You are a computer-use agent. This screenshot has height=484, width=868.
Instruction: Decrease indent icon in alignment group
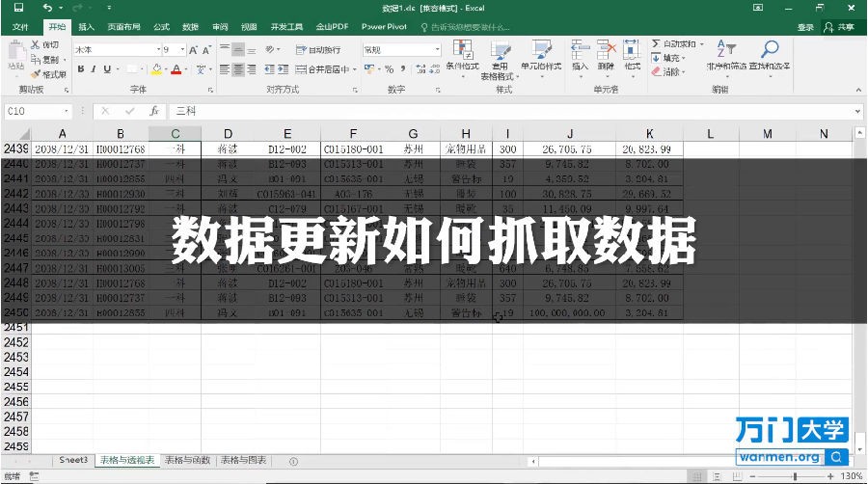pos(270,69)
